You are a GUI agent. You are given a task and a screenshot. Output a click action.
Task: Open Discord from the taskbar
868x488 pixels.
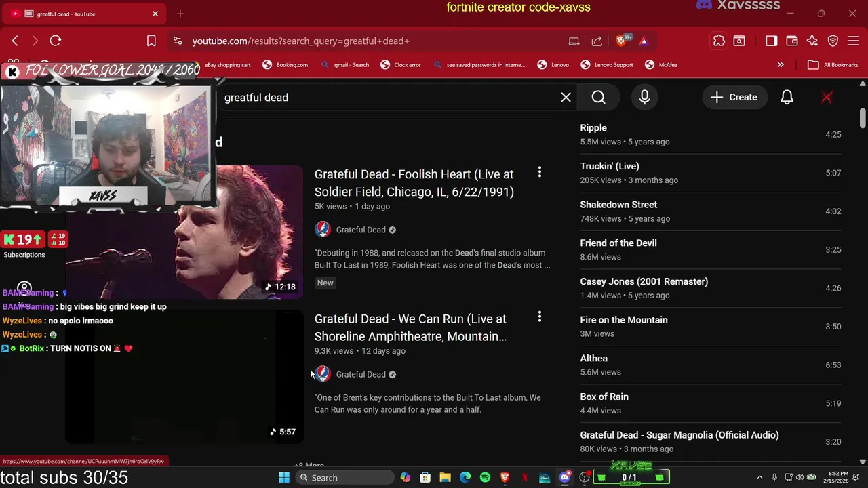[x=564, y=477]
